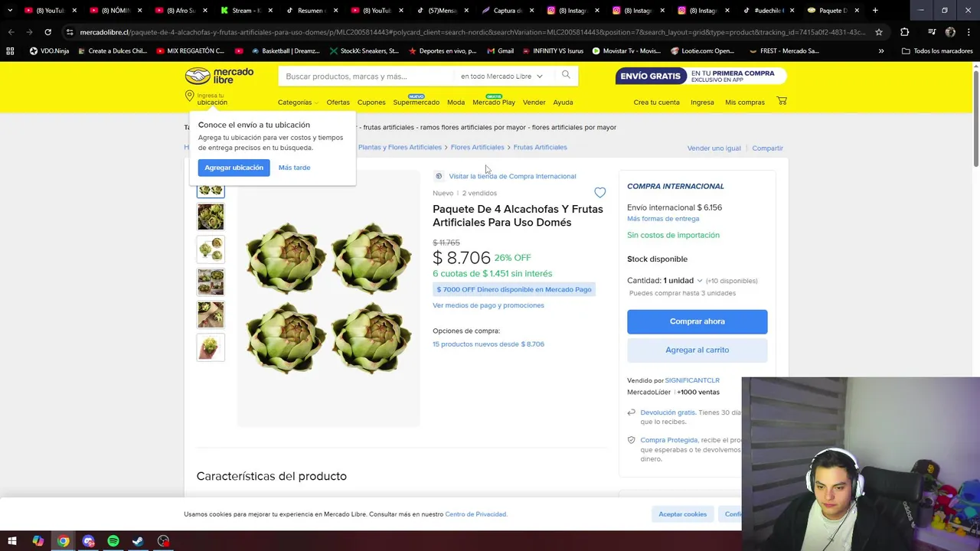
Task: Open Moda in the navigation
Action: point(456,103)
